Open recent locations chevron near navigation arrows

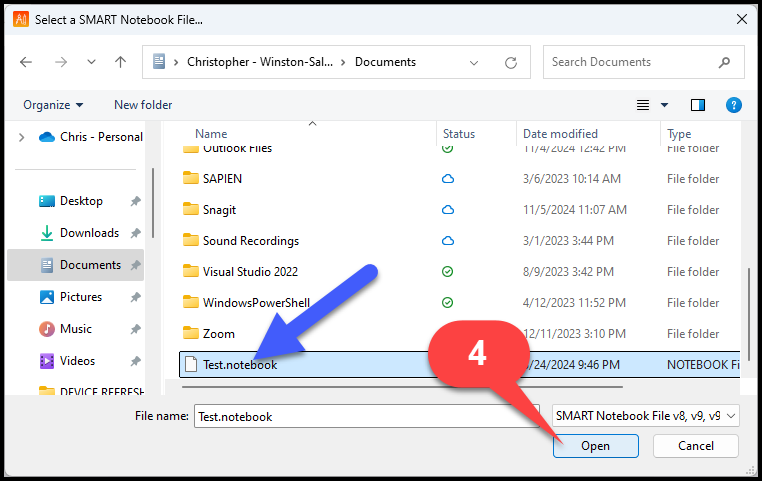click(91, 62)
